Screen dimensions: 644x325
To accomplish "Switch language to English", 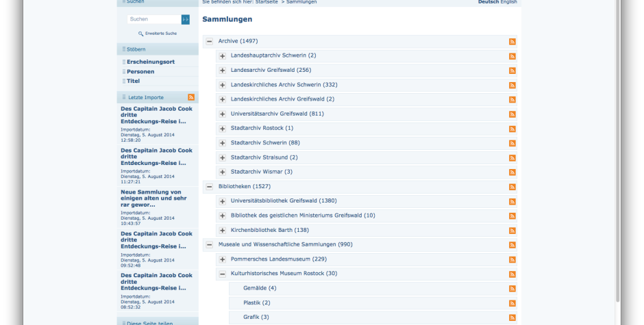I will 508,2.
